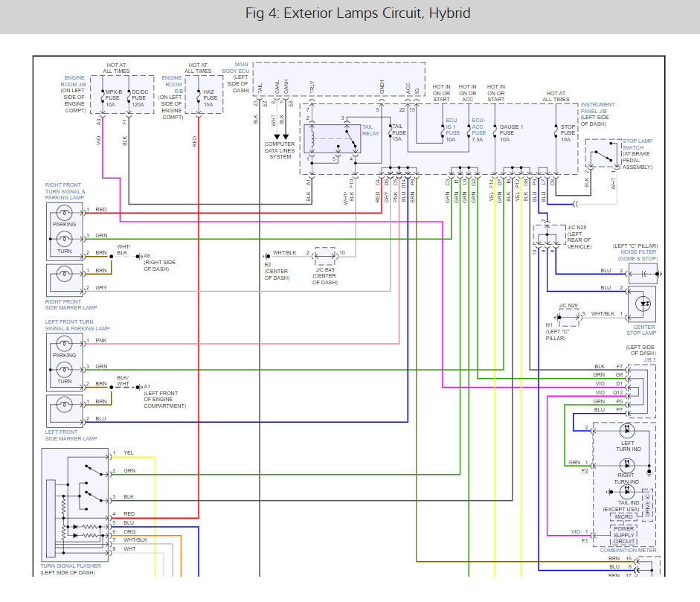Click the J/B 3 label
Screen dimensions: 700x602
click(649, 359)
